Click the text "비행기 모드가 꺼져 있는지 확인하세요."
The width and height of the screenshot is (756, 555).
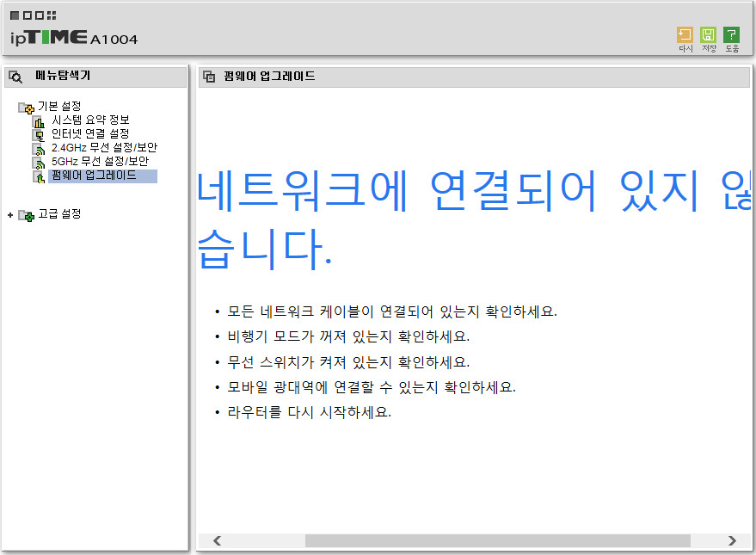point(348,336)
